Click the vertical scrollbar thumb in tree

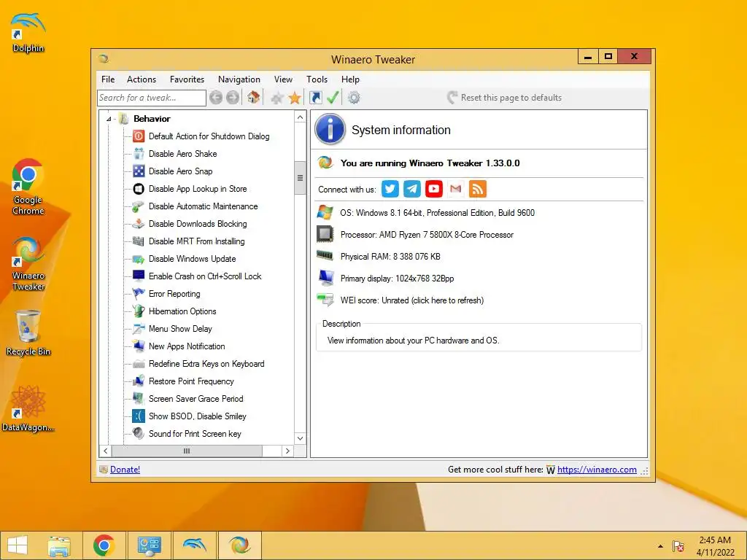tap(300, 178)
